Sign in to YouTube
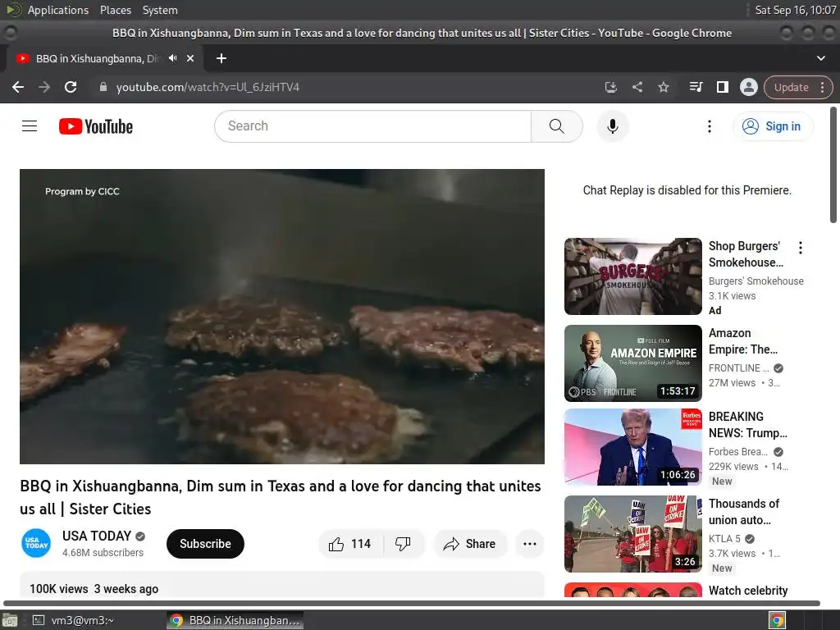Screen dimensions: 840x630 (773, 126)
